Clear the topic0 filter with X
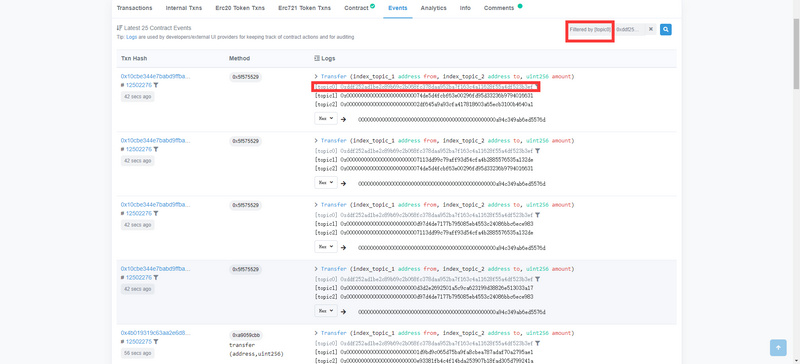Viewport: 800px width, 364px height. click(651, 30)
